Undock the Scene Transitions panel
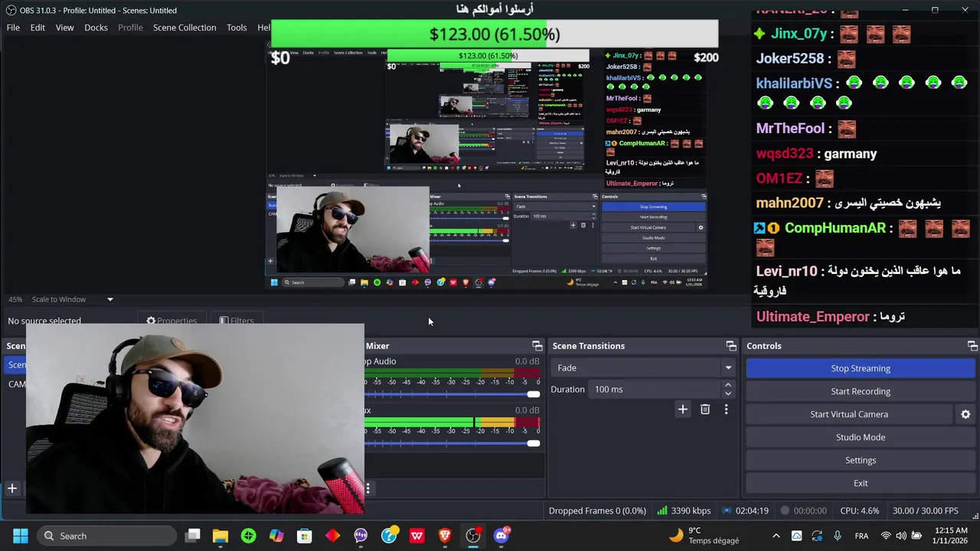The image size is (980, 551). 731,346
